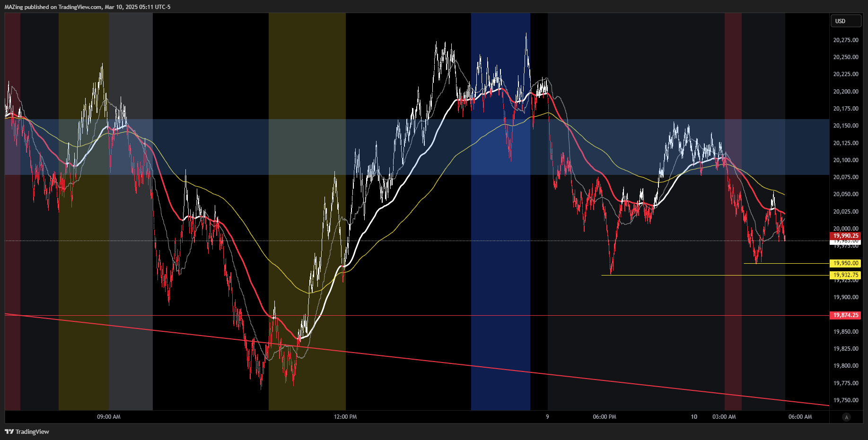868x440 pixels.
Task: Click the 19,800.00 price axis value
Action: point(846,366)
